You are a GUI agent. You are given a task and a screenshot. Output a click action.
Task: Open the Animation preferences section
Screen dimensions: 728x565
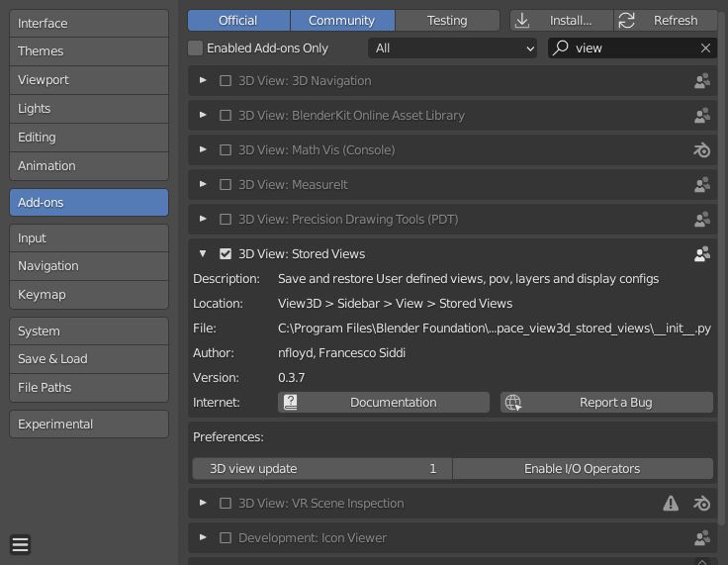pos(89,166)
